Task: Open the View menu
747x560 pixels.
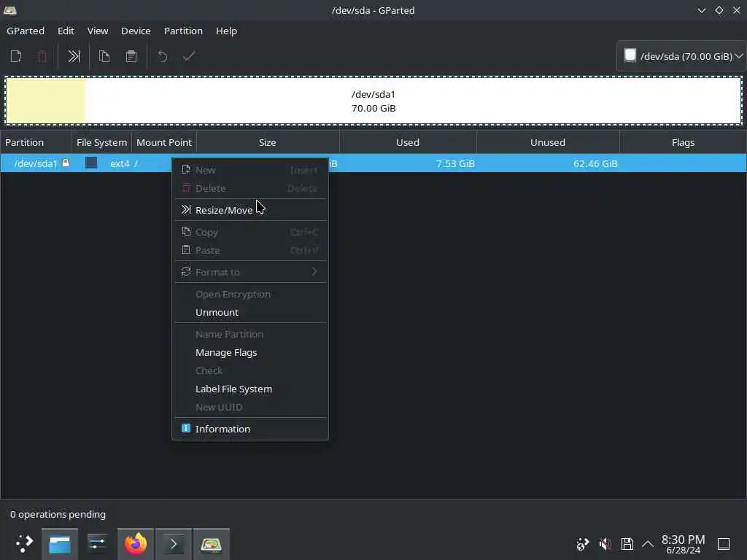Action: coord(98,31)
